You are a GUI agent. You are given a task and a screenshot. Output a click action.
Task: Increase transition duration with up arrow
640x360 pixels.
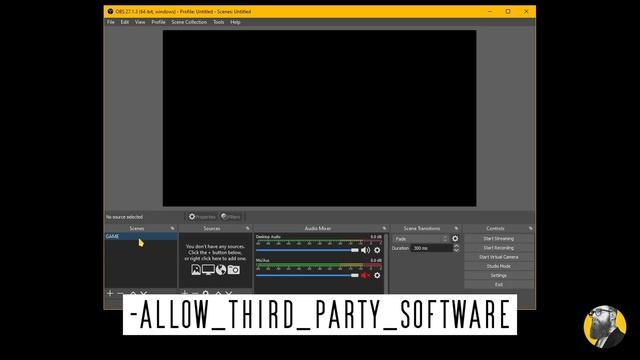click(456, 246)
